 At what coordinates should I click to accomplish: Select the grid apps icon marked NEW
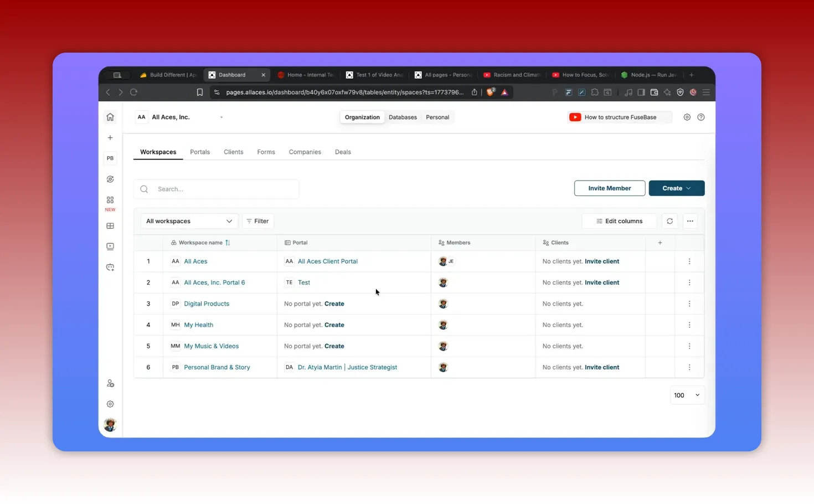[110, 200]
